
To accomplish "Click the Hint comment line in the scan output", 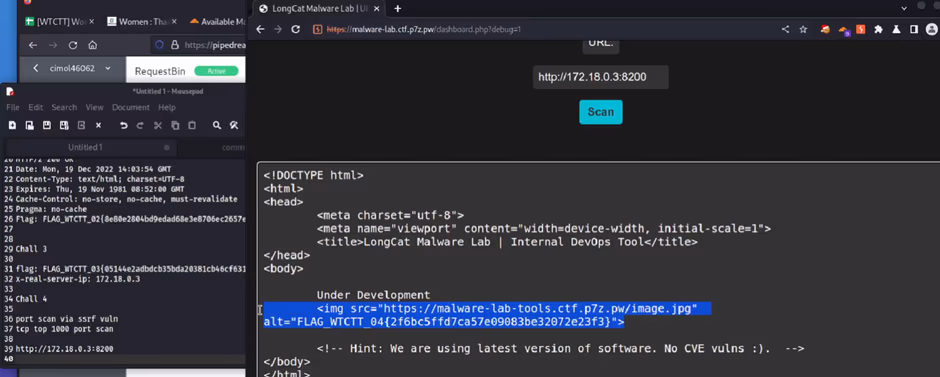I will coord(561,348).
